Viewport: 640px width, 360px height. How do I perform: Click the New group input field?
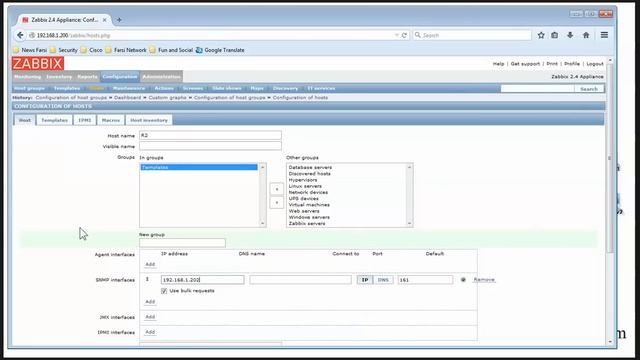[x=182, y=243]
